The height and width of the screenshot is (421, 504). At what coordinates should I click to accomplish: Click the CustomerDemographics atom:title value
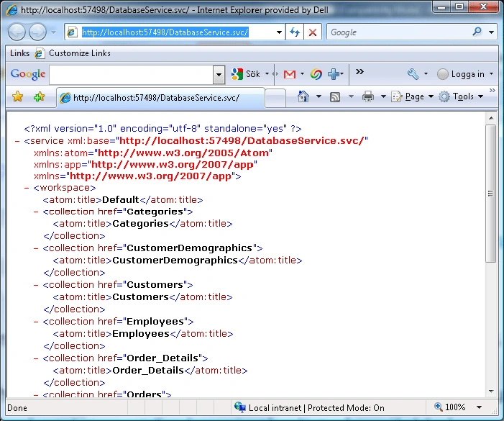pos(175,261)
